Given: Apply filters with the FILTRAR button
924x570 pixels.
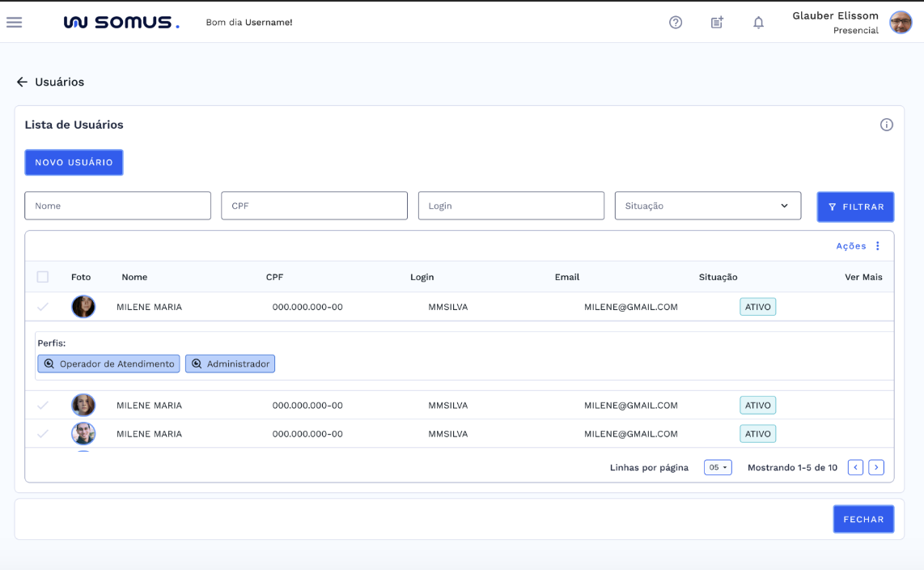Looking at the screenshot, I should click(855, 206).
